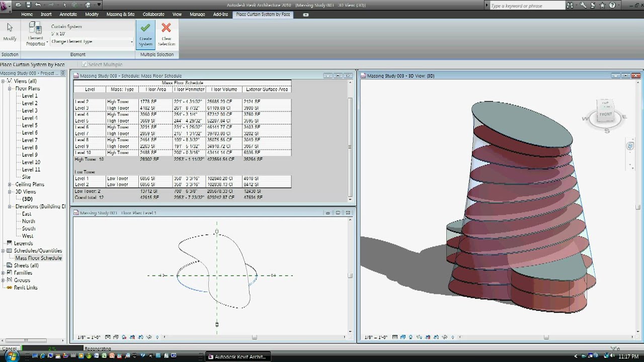The height and width of the screenshot is (362, 644).
Task: Click the Create System green checkmark
Action: 145,34
